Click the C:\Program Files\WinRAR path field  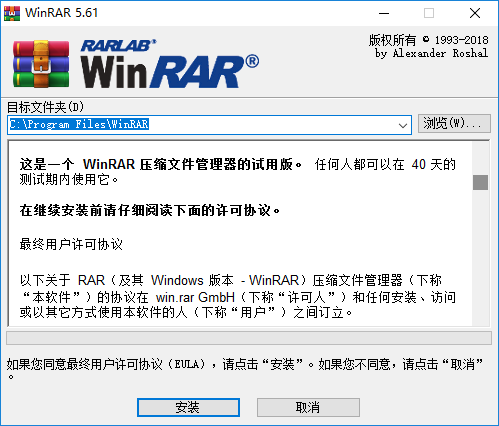point(209,125)
